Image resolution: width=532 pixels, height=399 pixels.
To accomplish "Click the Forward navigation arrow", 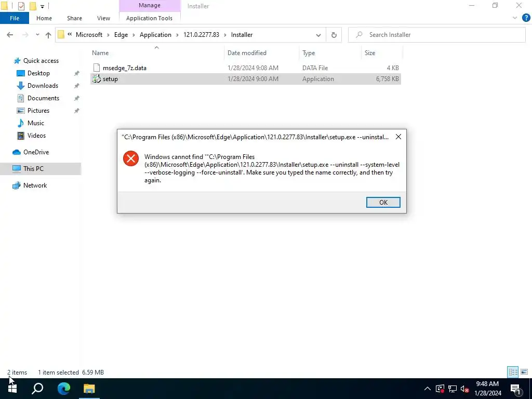I will pos(25,35).
